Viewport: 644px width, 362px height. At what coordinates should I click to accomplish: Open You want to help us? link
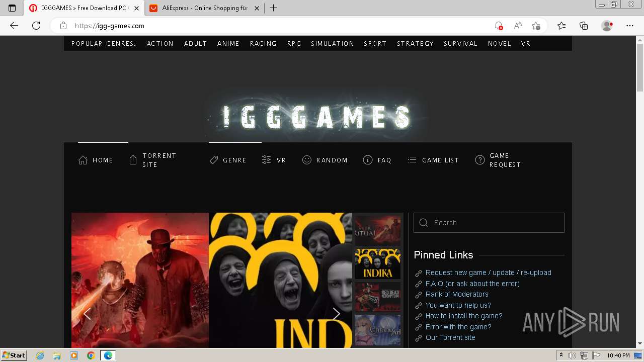pyautogui.click(x=458, y=305)
